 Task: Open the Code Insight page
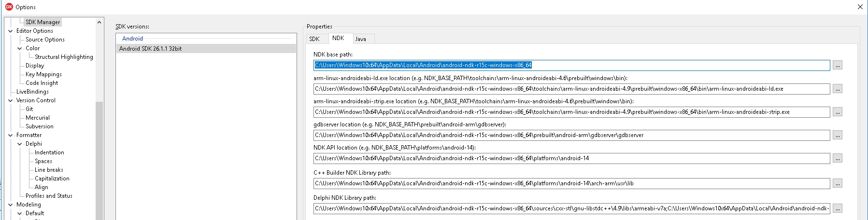[42, 83]
